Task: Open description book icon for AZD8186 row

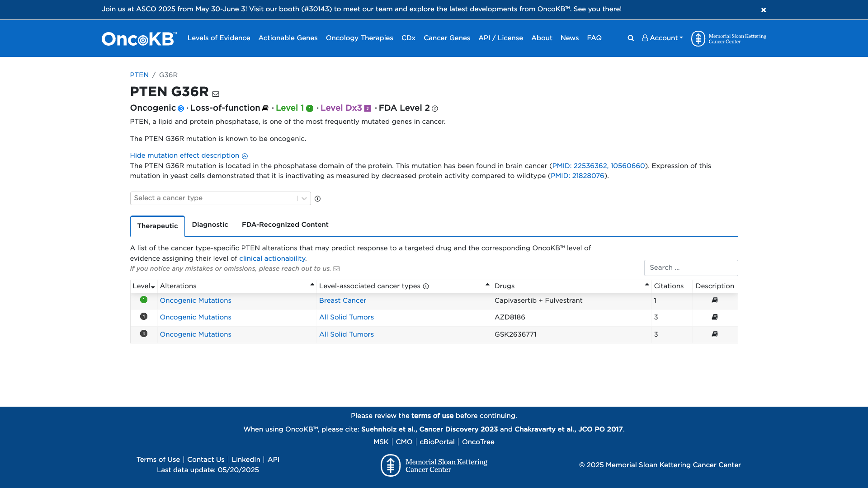Action: [715, 317]
